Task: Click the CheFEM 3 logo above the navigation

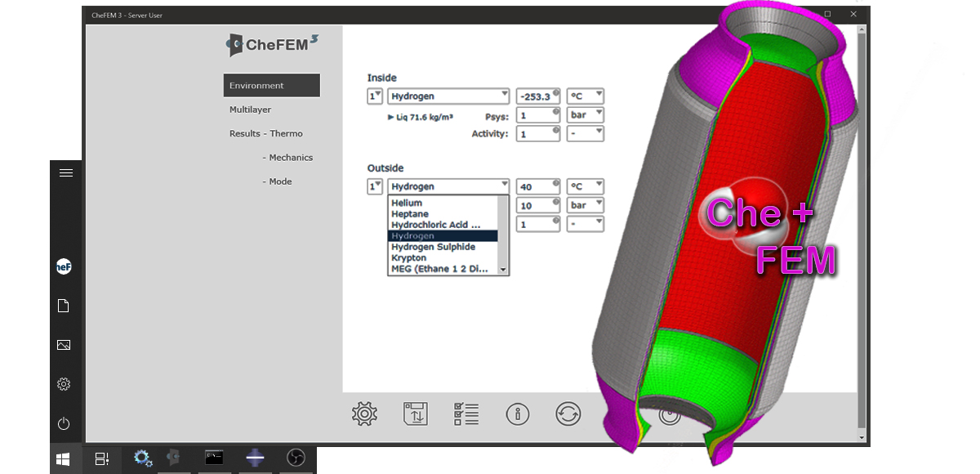Action: 273,44
